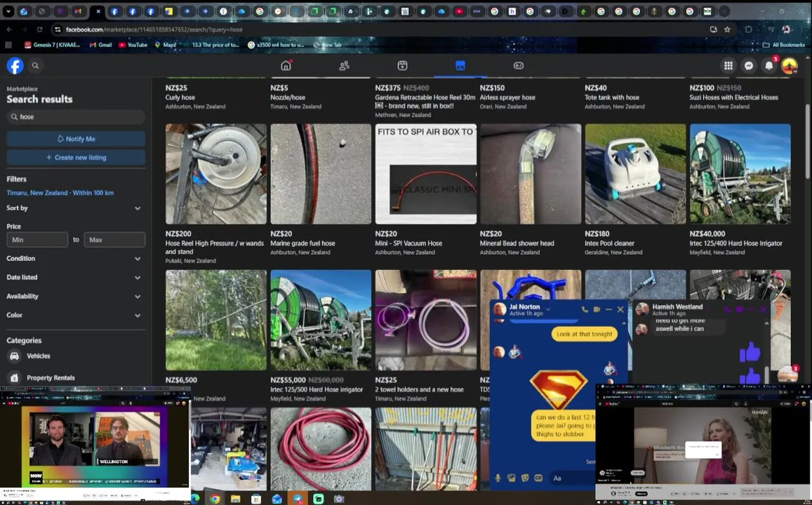Open the Friends icon in Facebook header

(344, 65)
